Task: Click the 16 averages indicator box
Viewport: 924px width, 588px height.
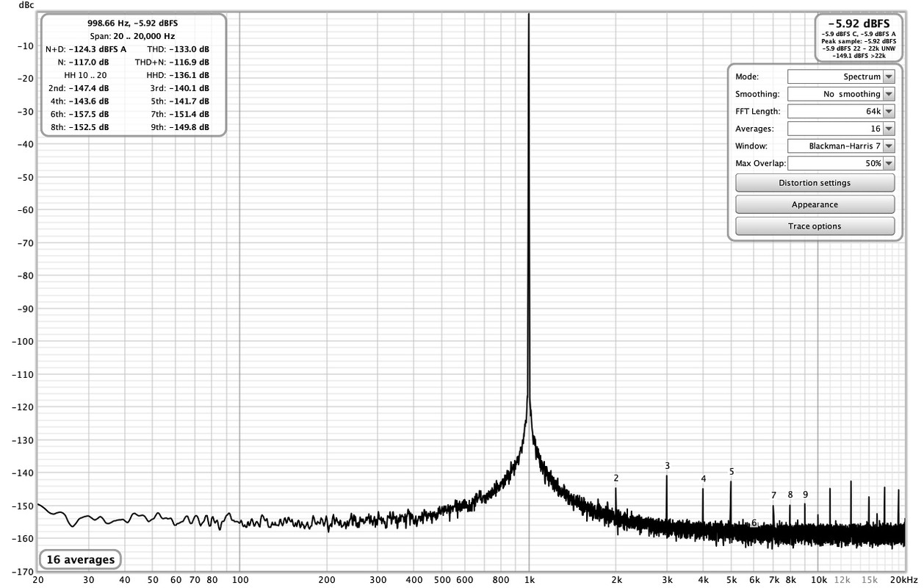Action: point(81,560)
